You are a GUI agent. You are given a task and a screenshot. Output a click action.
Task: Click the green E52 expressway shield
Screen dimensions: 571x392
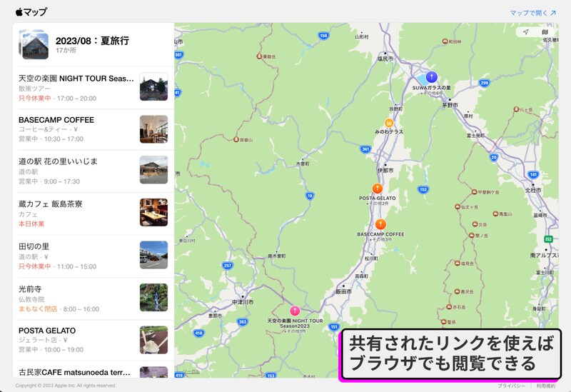[548, 239]
